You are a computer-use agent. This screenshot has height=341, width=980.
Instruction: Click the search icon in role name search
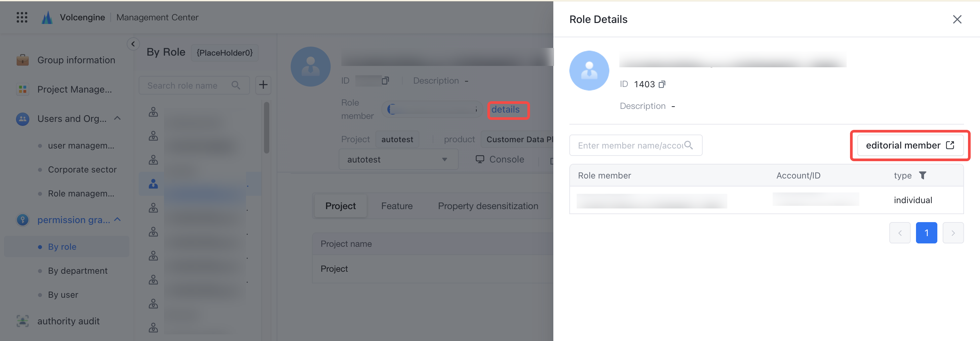pyautogui.click(x=236, y=85)
